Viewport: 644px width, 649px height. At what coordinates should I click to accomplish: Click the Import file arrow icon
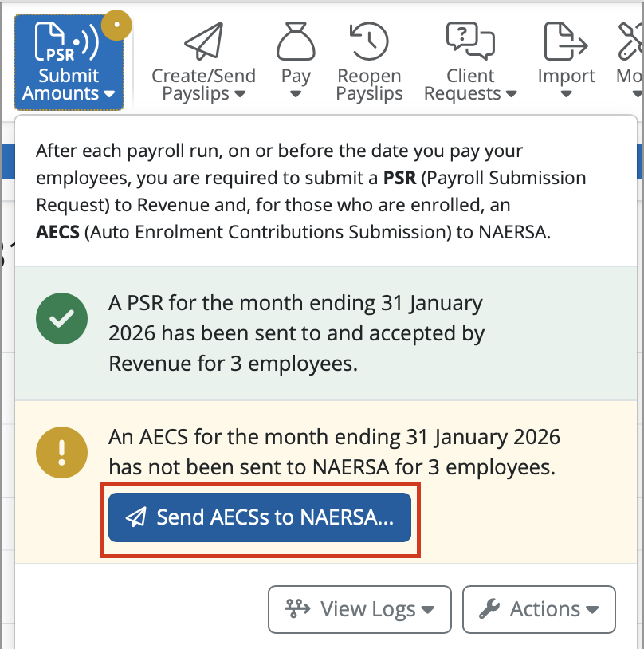click(x=566, y=41)
